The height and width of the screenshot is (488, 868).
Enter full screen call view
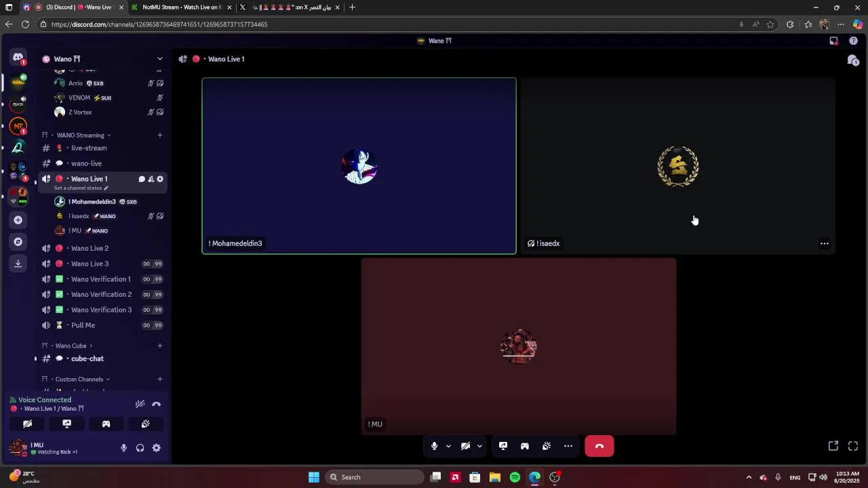[x=853, y=446]
